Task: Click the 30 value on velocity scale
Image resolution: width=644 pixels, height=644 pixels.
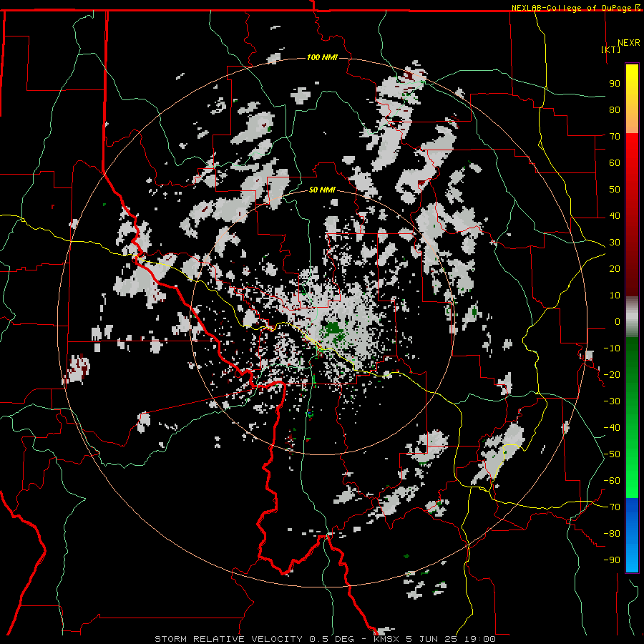Action: click(615, 243)
